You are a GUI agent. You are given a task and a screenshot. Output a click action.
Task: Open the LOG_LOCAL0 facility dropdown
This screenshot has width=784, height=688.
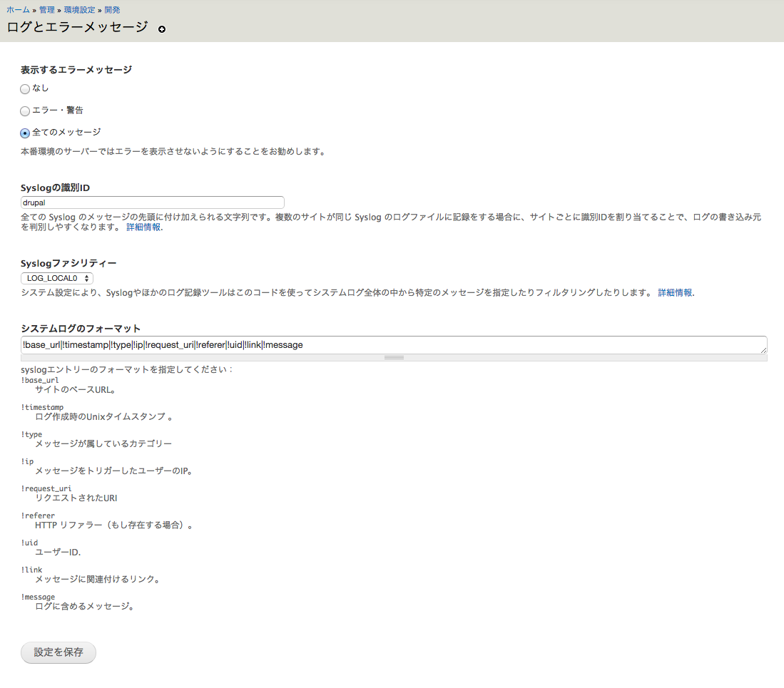[x=57, y=278]
